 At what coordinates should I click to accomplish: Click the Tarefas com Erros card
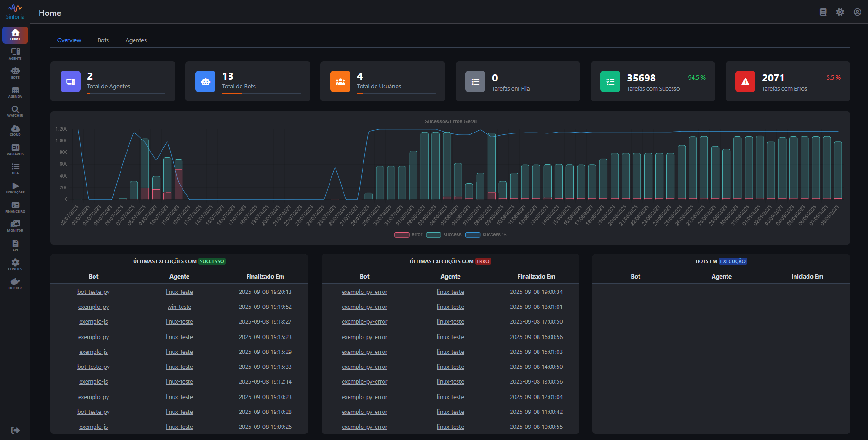tap(787, 81)
